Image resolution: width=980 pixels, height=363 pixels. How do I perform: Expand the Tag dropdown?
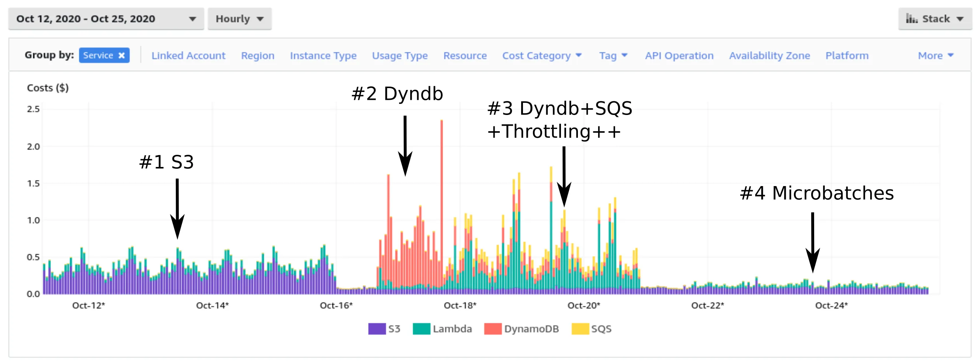tap(613, 56)
